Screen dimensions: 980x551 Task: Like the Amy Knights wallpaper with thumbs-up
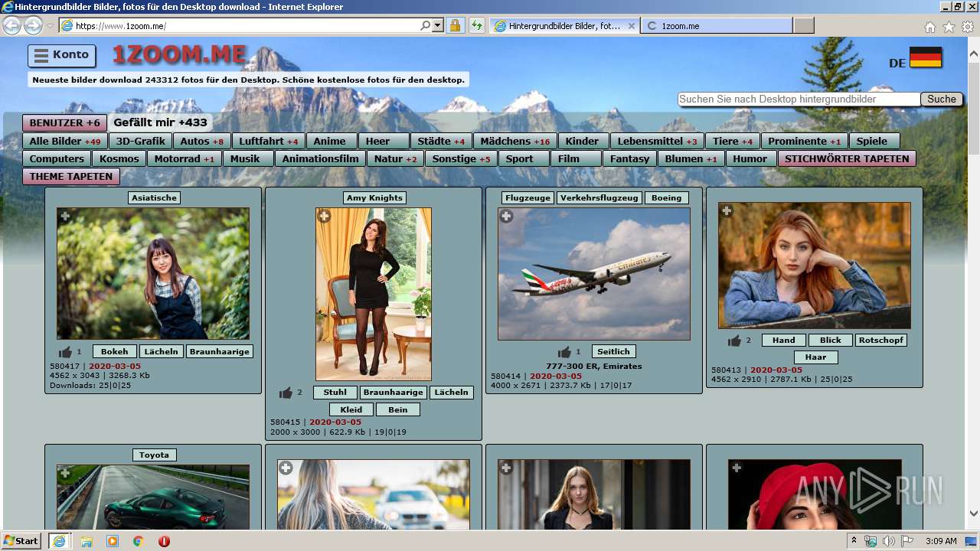tap(286, 393)
